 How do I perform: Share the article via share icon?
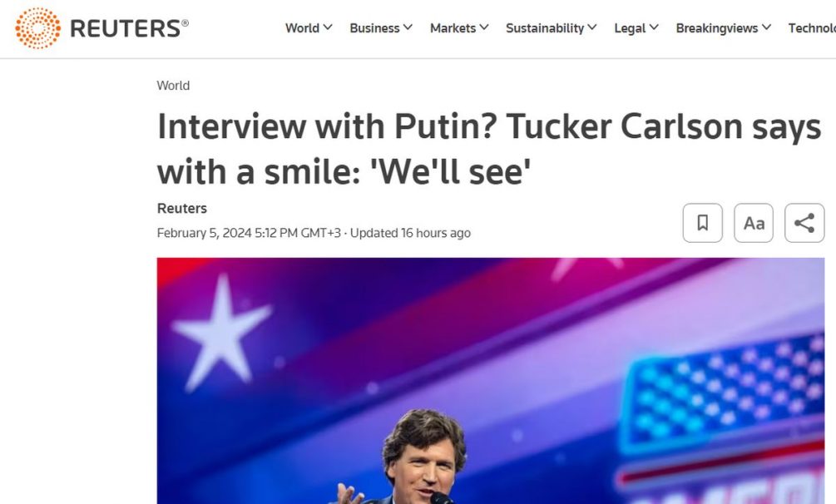[x=804, y=223]
